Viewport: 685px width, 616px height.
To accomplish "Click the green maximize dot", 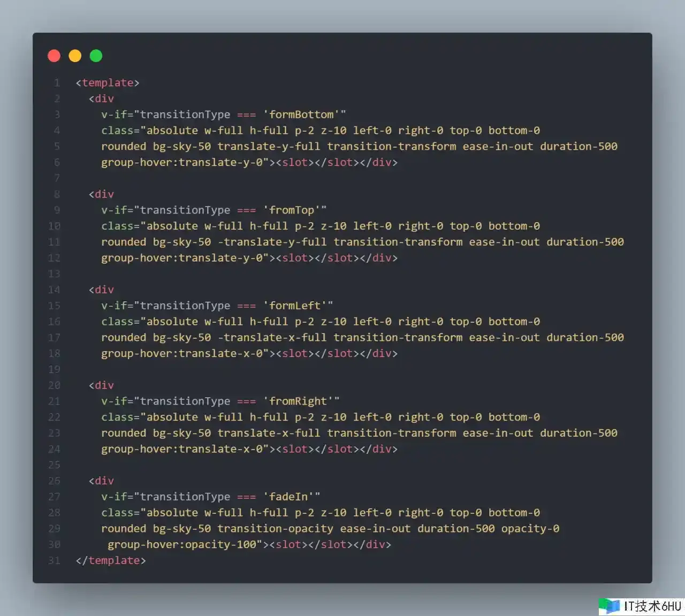I will coord(96,56).
